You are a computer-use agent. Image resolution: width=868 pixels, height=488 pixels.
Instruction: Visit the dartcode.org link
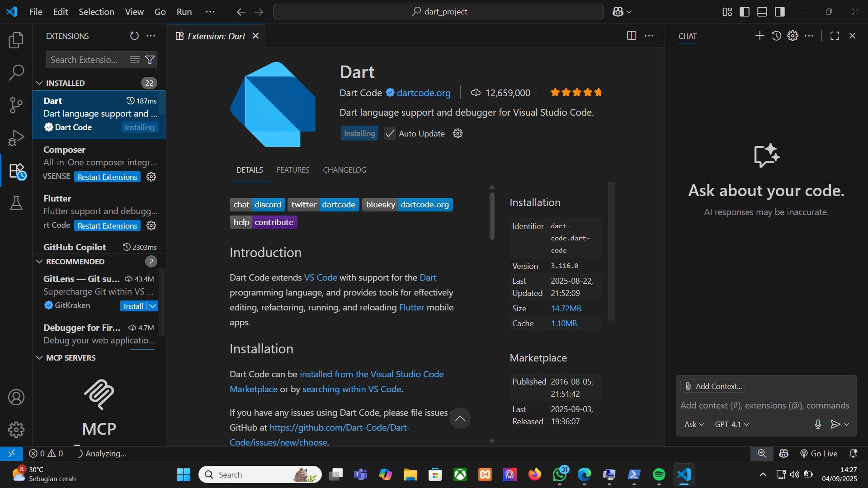pyautogui.click(x=423, y=93)
